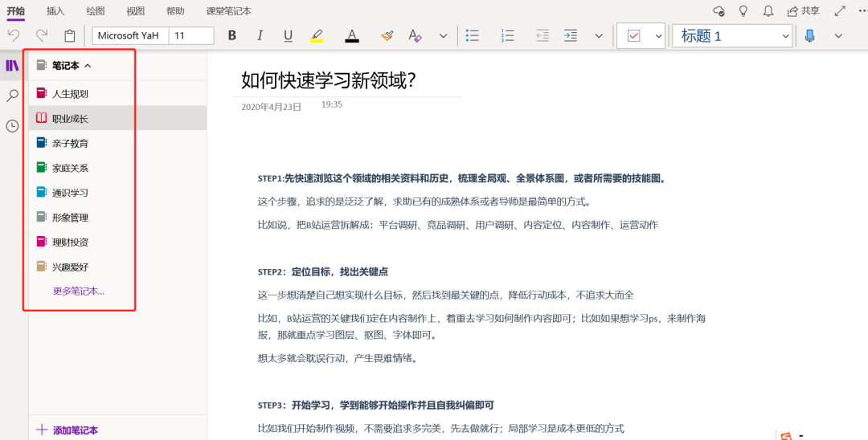This screenshot has width=868, height=440.
Task: Open the 亲子教育 notebook
Action: tap(117, 143)
